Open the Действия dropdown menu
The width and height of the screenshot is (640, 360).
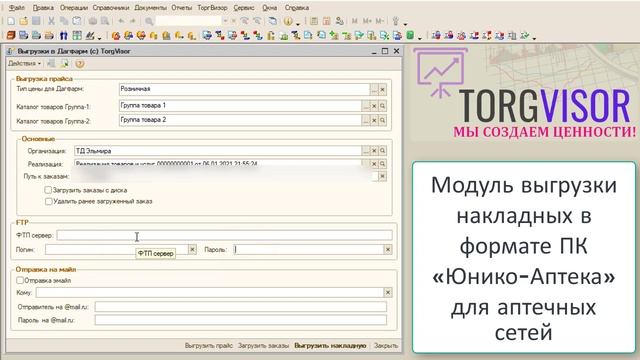pos(24,64)
